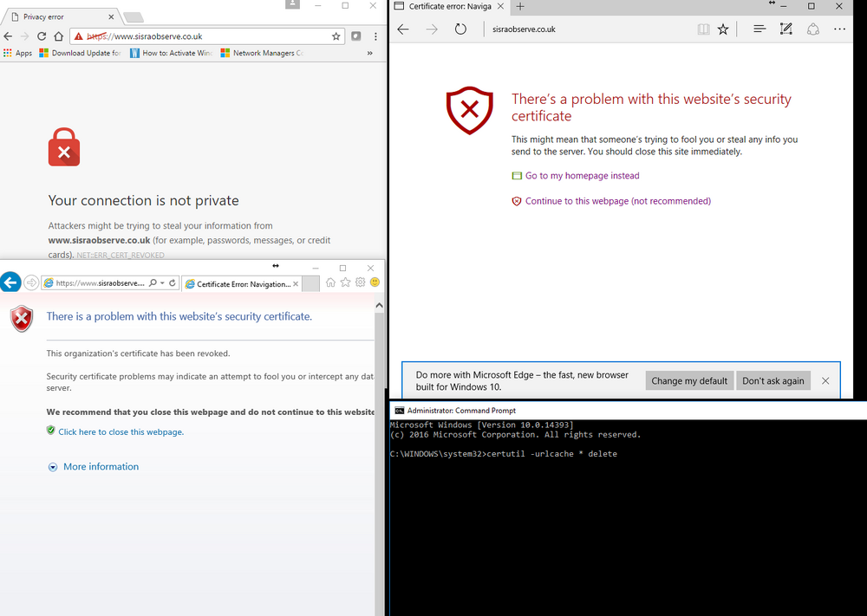867x616 pixels.
Task: Refresh the page in Edge
Action: tap(460, 29)
